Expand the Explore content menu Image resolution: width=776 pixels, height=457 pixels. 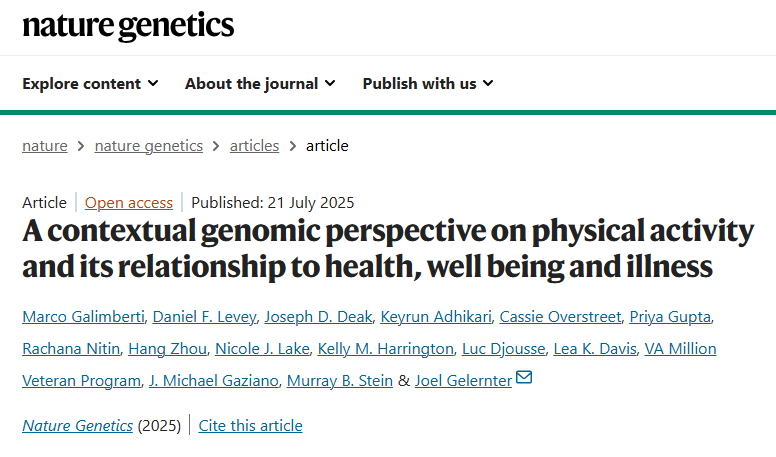pos(90,83)
